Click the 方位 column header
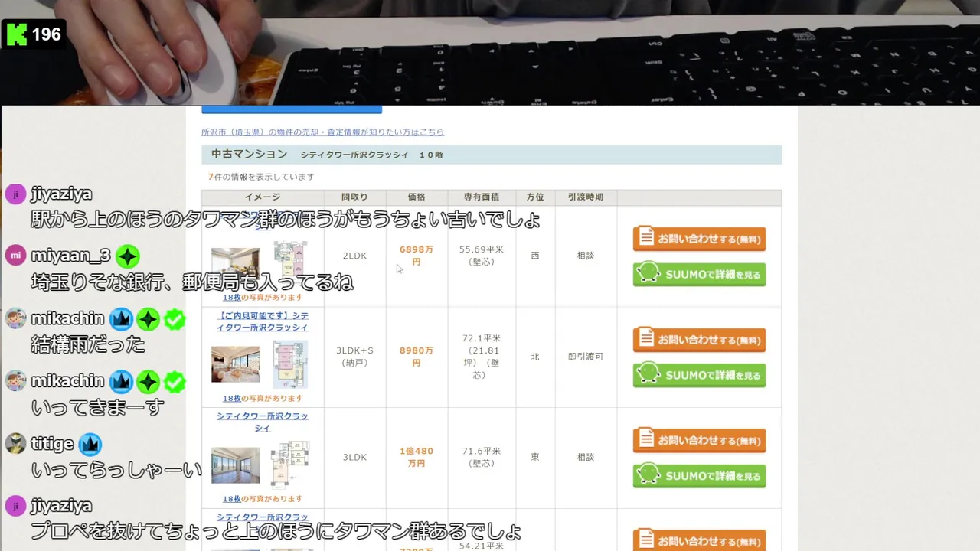This screenshot has height=551, width=980. pyautogui.click(x=535, y=197)
